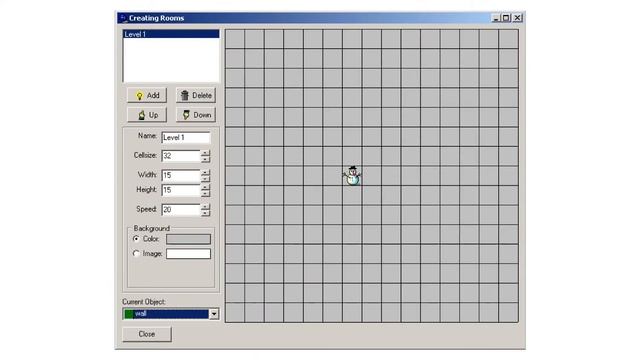Screen dimensions: 640x360
Task: Close the Creating Rooms window
Action: pos(517,18)
